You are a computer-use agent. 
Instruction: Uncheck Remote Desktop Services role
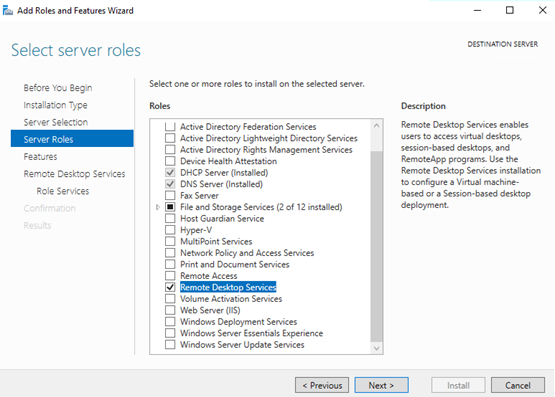(170, 287)
